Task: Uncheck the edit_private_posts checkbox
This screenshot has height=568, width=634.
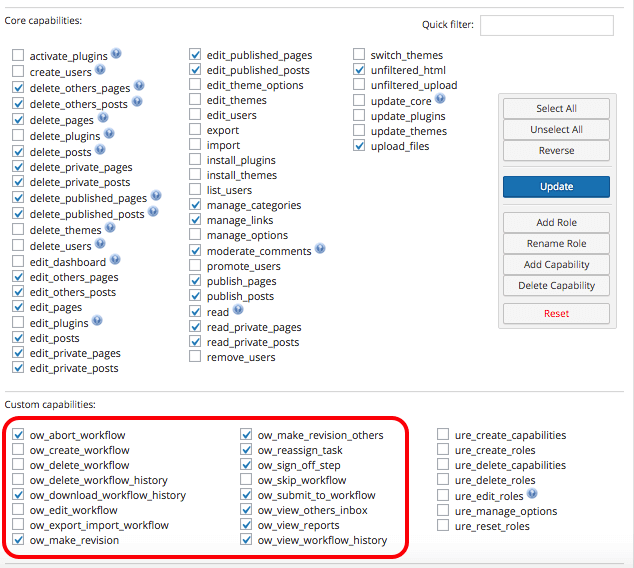Action: 18,368
